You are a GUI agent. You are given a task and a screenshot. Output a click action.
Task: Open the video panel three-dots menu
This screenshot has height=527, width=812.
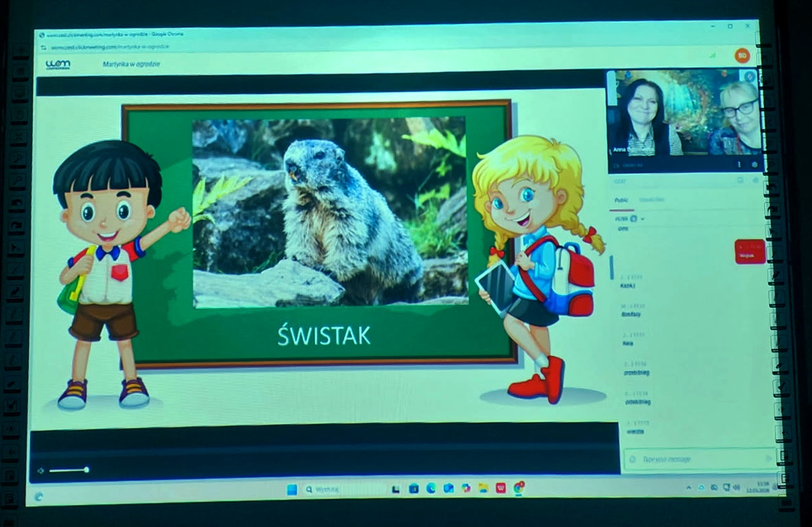coord(739,164)
